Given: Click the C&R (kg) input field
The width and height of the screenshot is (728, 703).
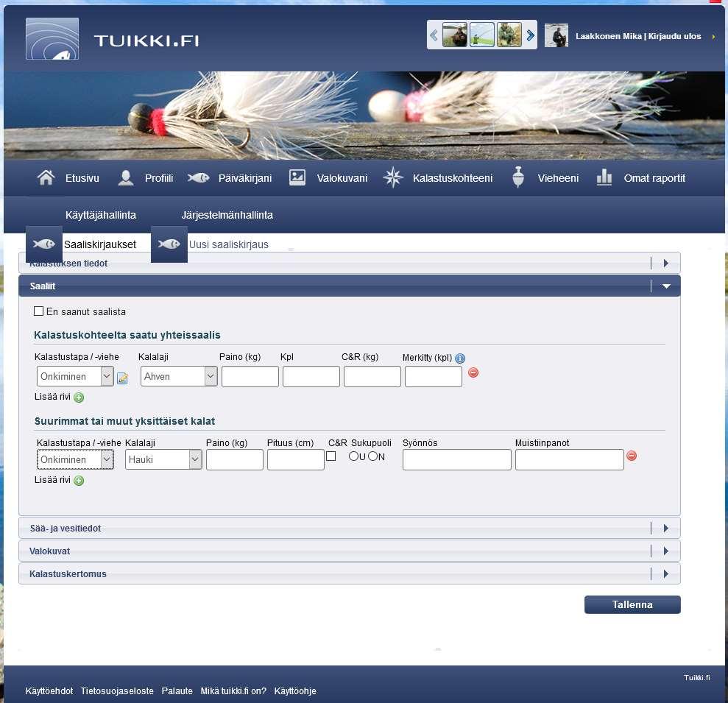Looking at the screenshot, I should click(x=372, y=376).
